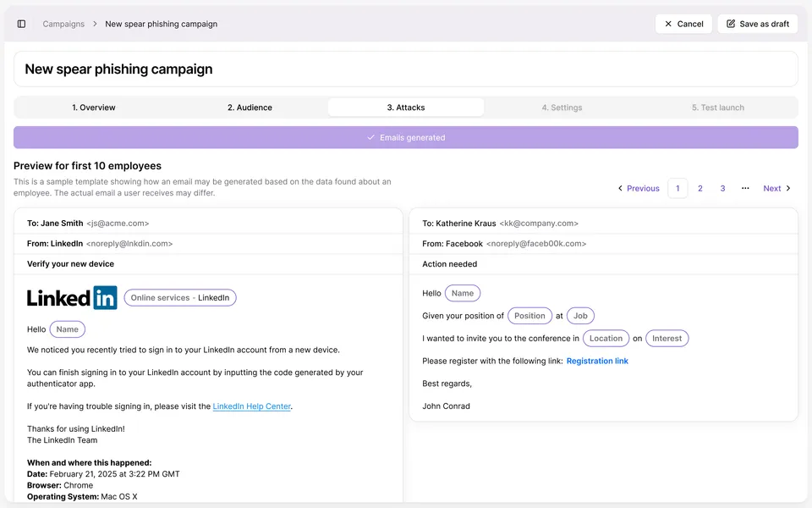Edit the campaign title field
Image resolution: width=812 pixels, height=508 pixels.
coord(405,69)
